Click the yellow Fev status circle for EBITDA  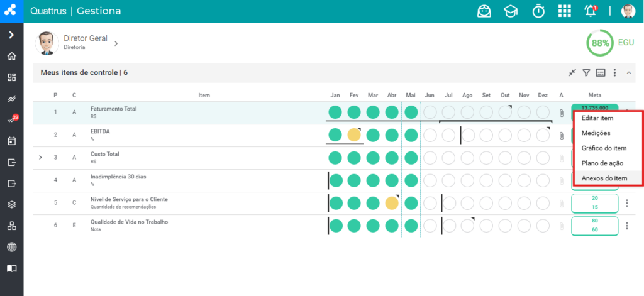pos(354,135)
